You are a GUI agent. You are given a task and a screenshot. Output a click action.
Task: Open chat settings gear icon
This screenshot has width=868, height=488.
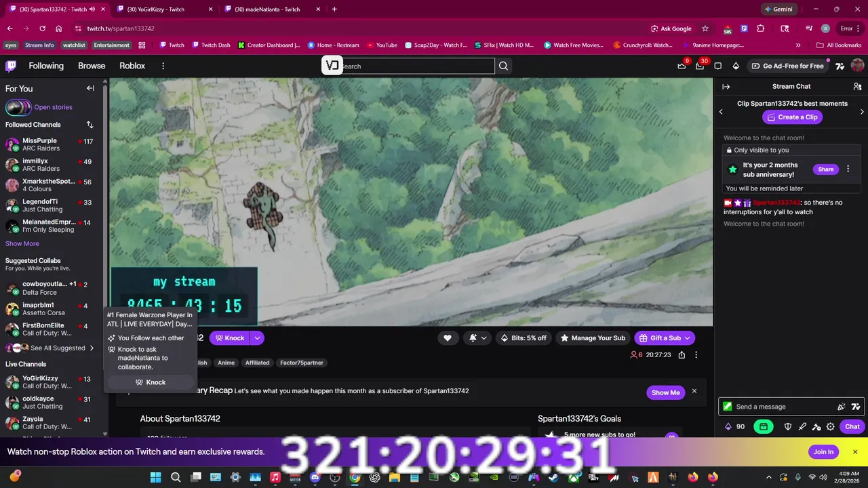(x=830, y=426)
